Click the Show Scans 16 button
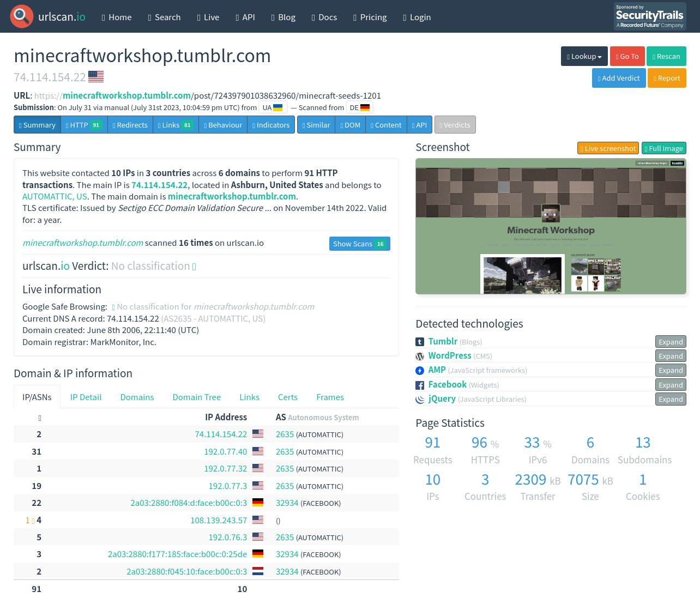 [x=360, y=244]
